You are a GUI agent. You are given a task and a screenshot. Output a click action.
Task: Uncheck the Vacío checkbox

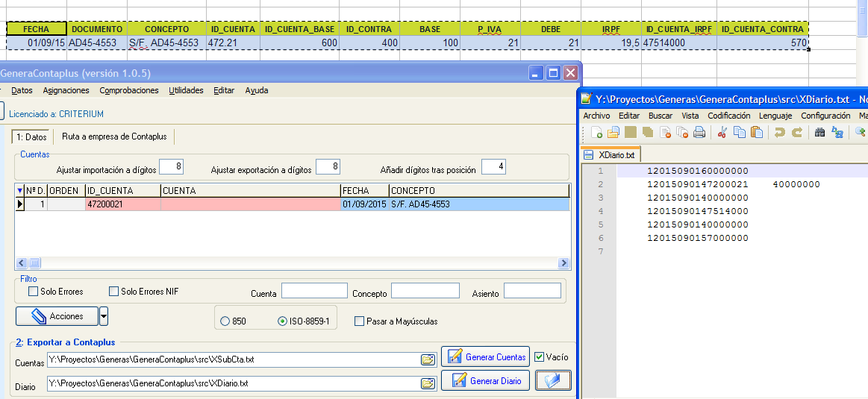point(539,357)
